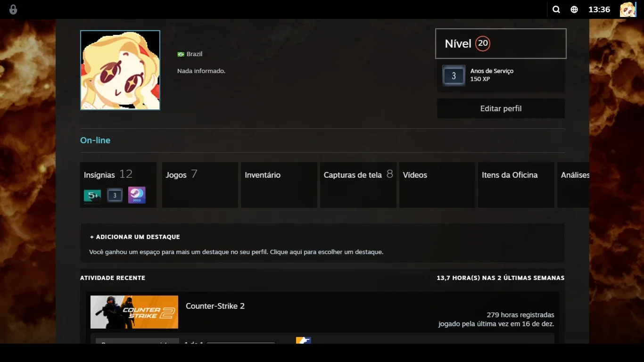Click the 5+ game collector badge icon
The image size is (644, 362).
click(x=92, y=195)
